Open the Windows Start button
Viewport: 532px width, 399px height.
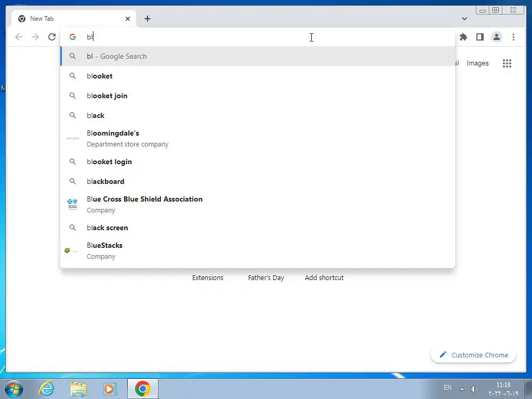[14, 389]
